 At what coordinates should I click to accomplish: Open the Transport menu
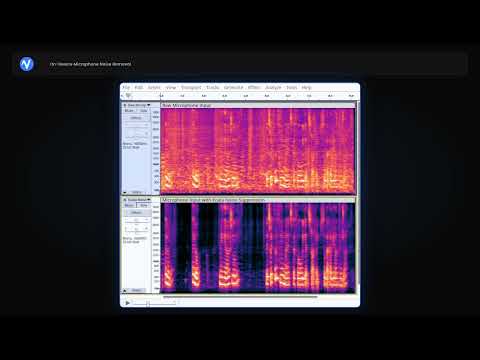click(x=191, y=87)
